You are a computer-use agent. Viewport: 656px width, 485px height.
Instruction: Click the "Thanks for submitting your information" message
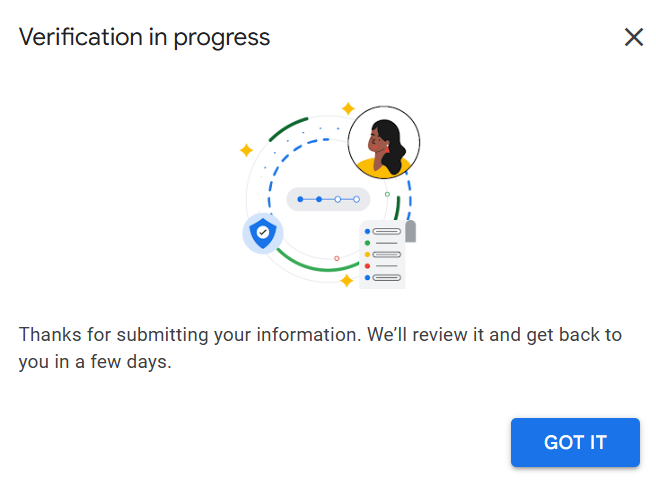(x=320, y=348)
